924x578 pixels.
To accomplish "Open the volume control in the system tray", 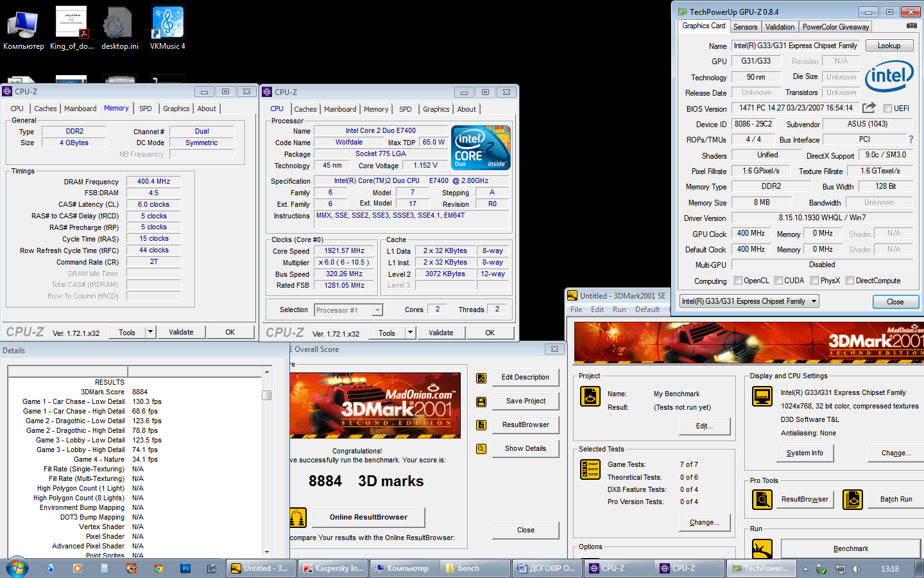I will coord(857,569).
